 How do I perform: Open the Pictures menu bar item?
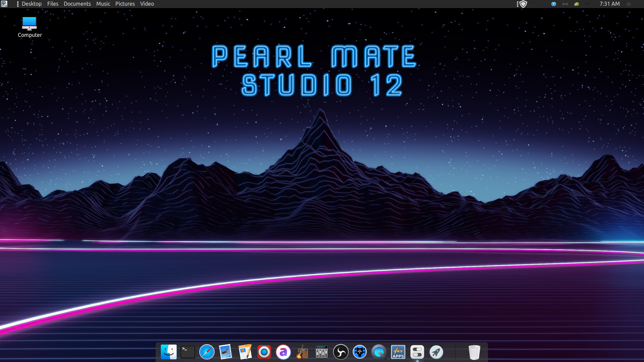pyautogui.click(x=125, y=4)
